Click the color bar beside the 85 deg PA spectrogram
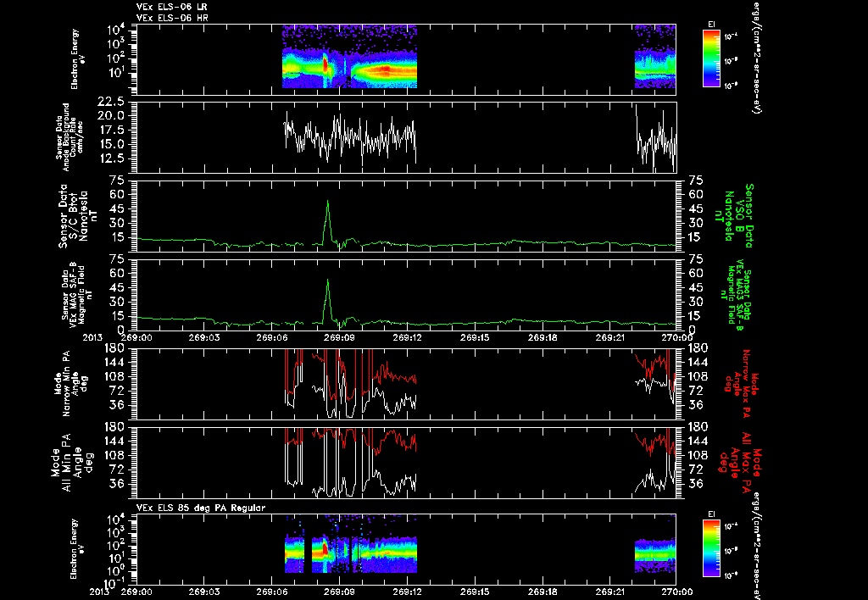 click(x=711, y=548)
